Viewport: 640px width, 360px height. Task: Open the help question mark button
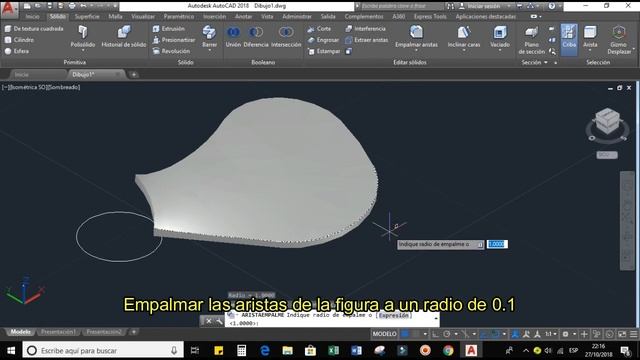[551, 6]
